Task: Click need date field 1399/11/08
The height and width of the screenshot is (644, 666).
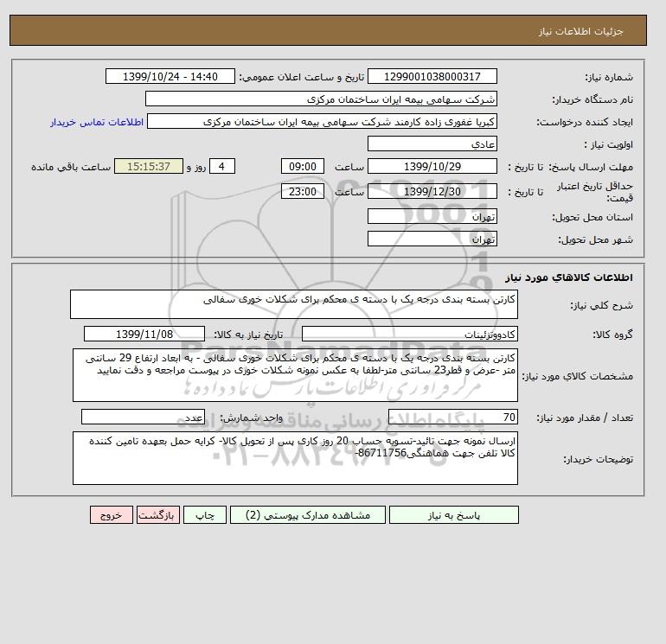Action: (x=144, y=334)
